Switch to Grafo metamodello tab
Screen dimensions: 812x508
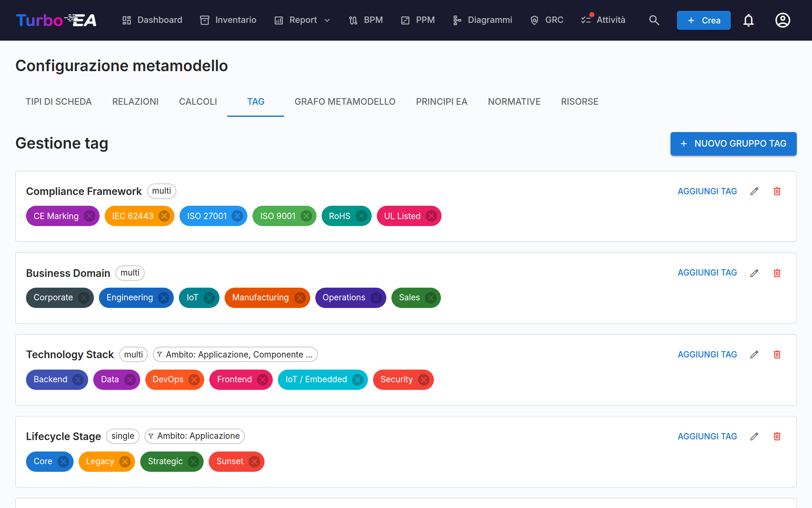(345, 102)
